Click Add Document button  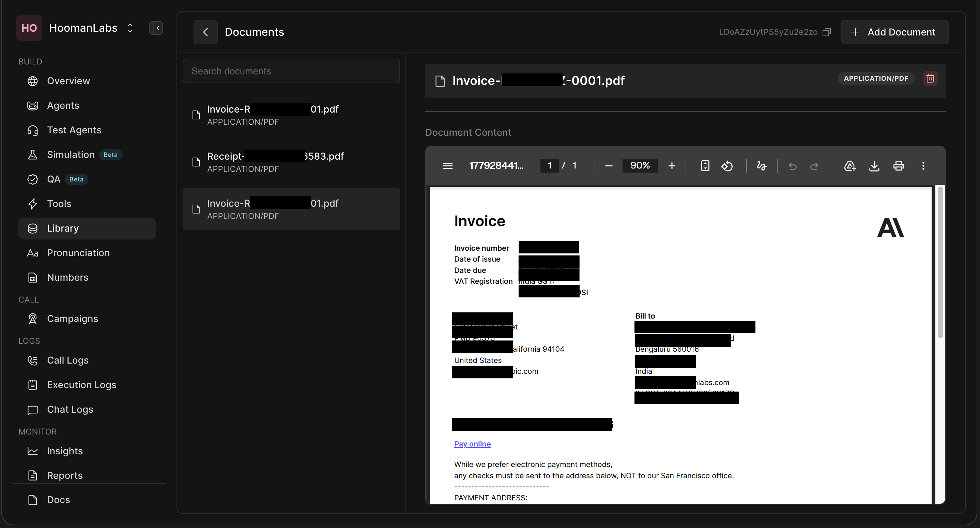tap(894, 32)
